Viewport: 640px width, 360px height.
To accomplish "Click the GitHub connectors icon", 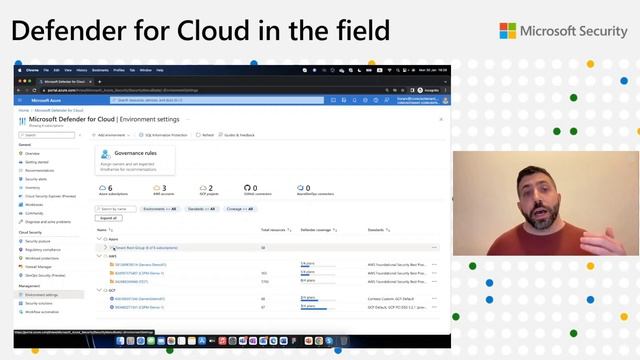I will coord(247,188).
